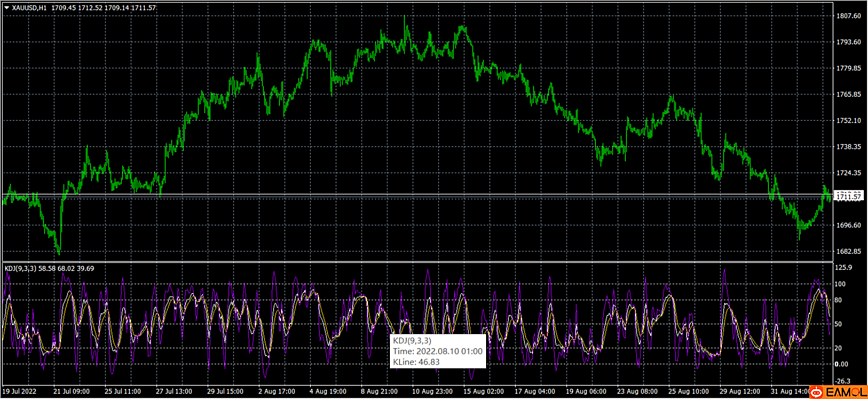Click the EAMQL robot logo icon
The image size is (868, 399).
816,393
